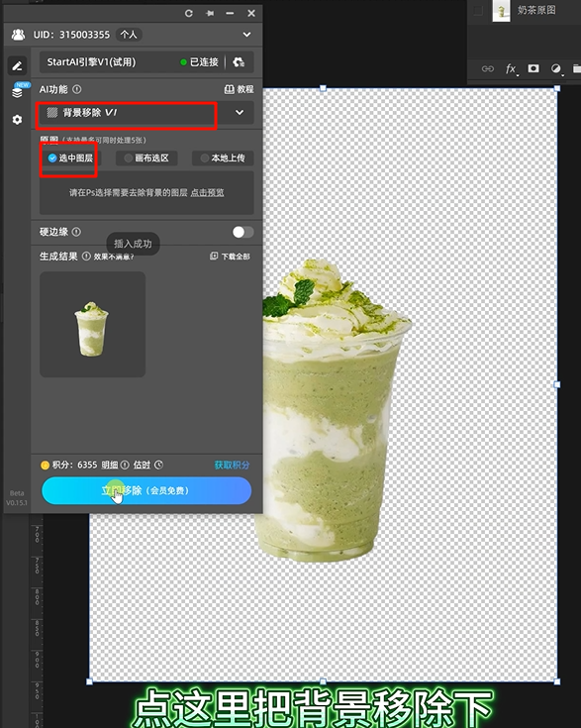Select the 选中图层 radio option

pos(70,158)
